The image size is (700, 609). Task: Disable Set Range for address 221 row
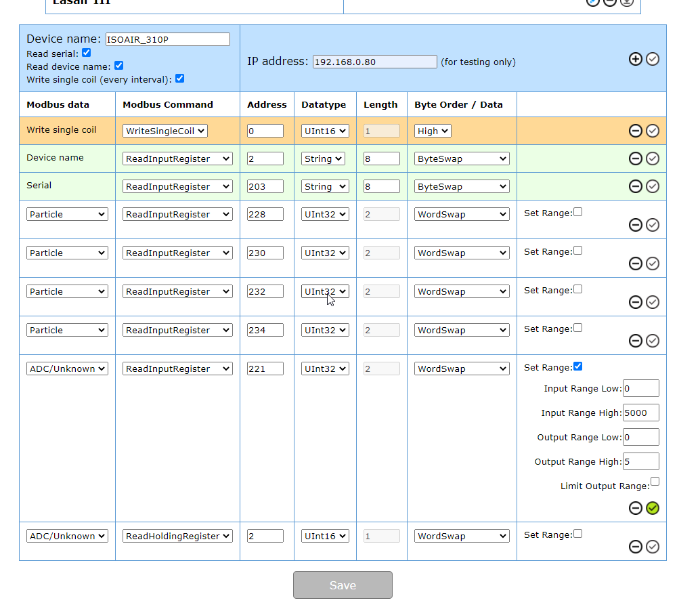(577, 366)
